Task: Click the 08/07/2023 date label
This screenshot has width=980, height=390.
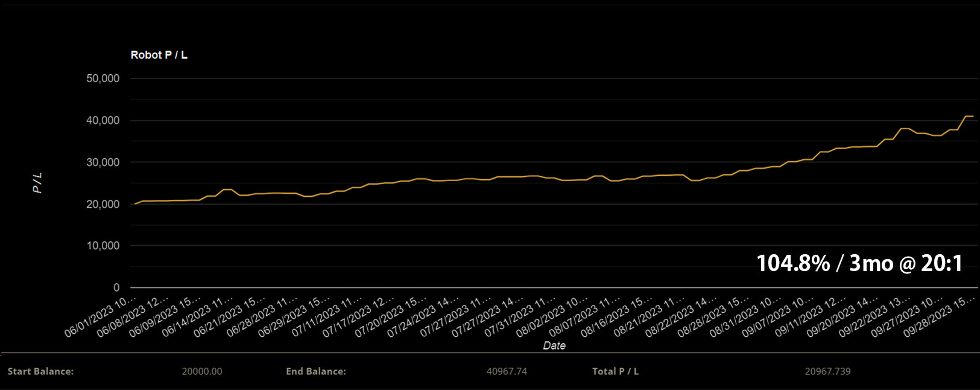Action: [584, 316]
